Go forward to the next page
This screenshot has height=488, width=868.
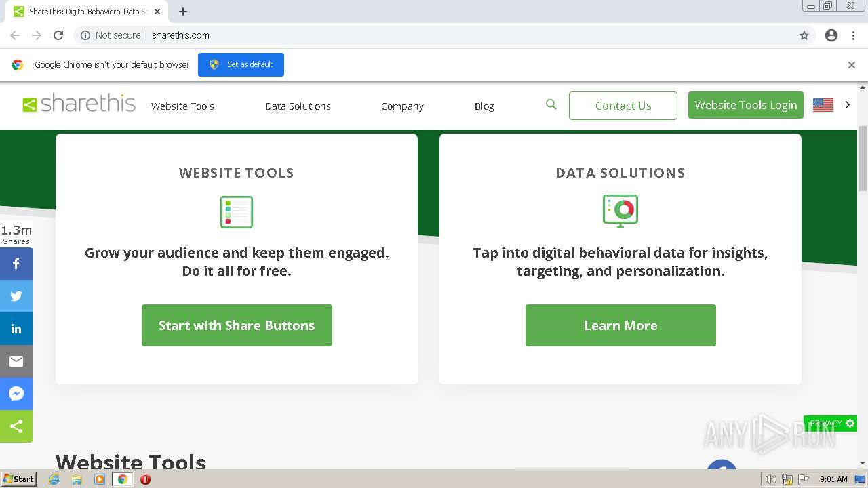coord(37,35)
